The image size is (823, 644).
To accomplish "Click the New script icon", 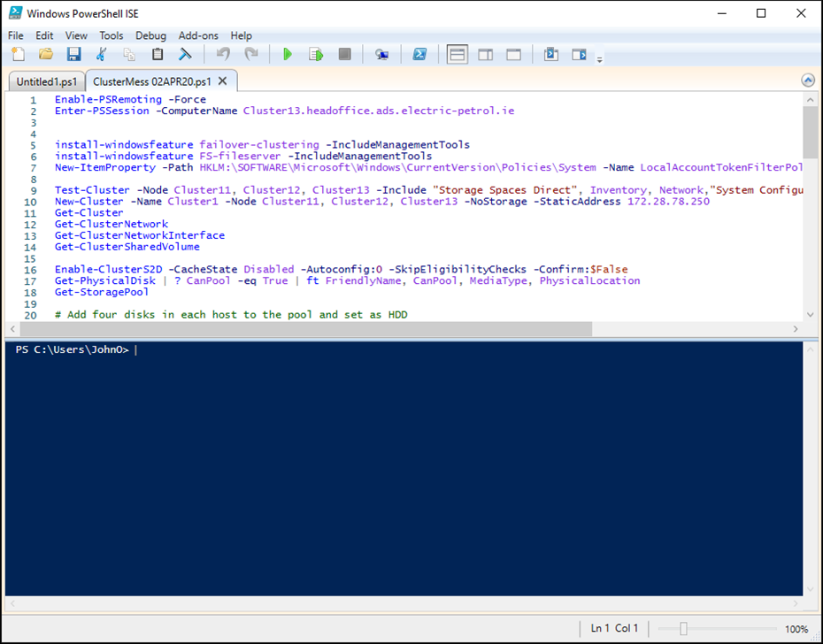I will [18, 55].
